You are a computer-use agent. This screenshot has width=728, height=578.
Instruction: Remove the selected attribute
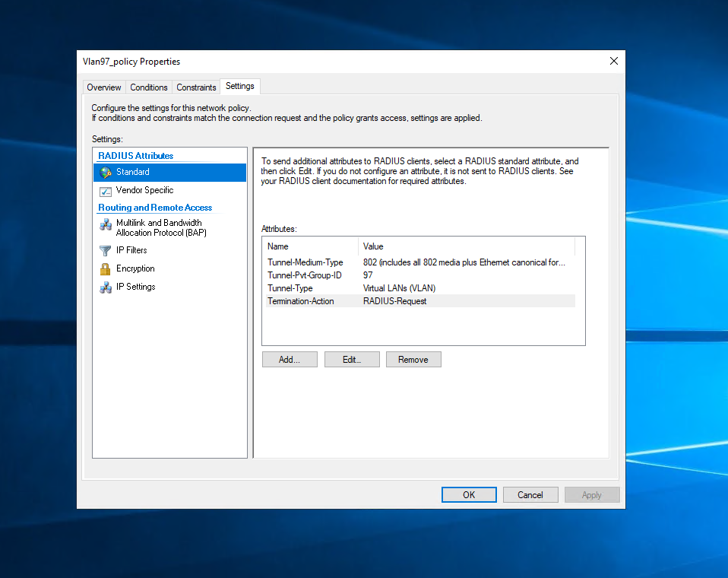pyautogui.click(x=413, y=360)
